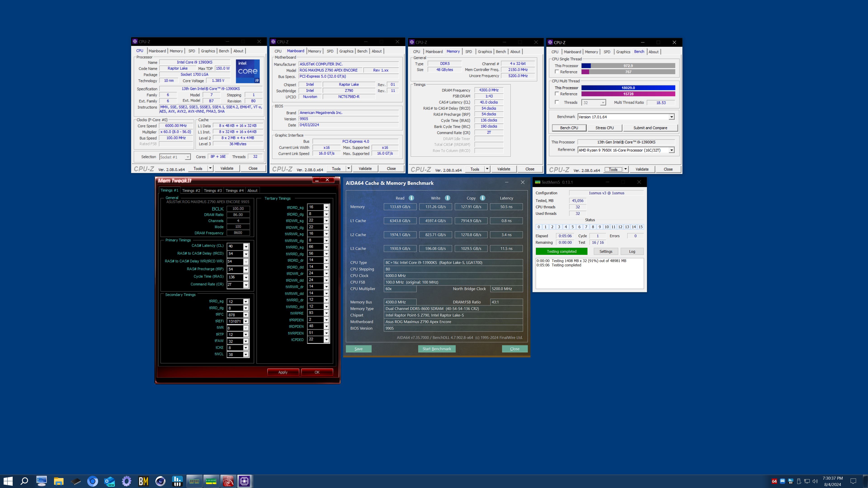Open benchmark Version 17.01.64 dropdown

[x=672, y=117]
